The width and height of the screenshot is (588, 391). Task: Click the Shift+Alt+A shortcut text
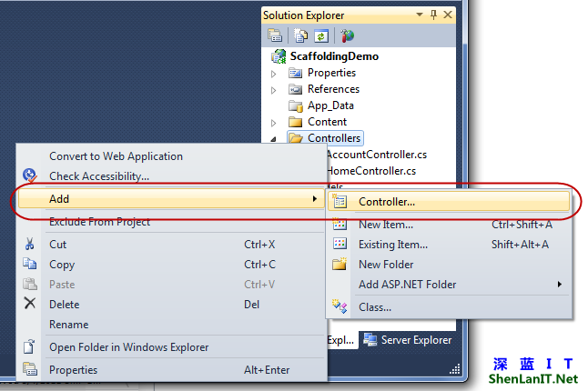(520, 245)
